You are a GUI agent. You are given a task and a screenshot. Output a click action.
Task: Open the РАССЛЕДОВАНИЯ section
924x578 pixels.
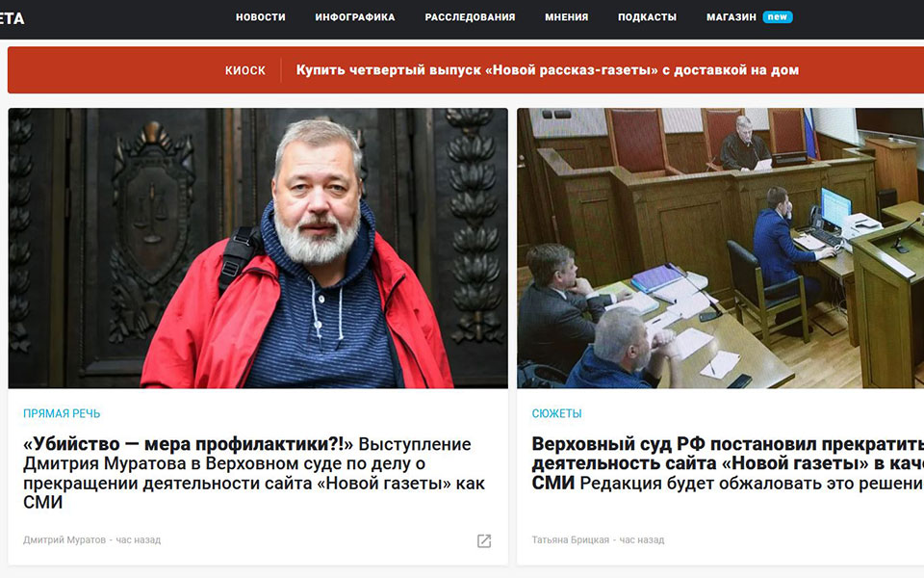(x=470, y=17)
